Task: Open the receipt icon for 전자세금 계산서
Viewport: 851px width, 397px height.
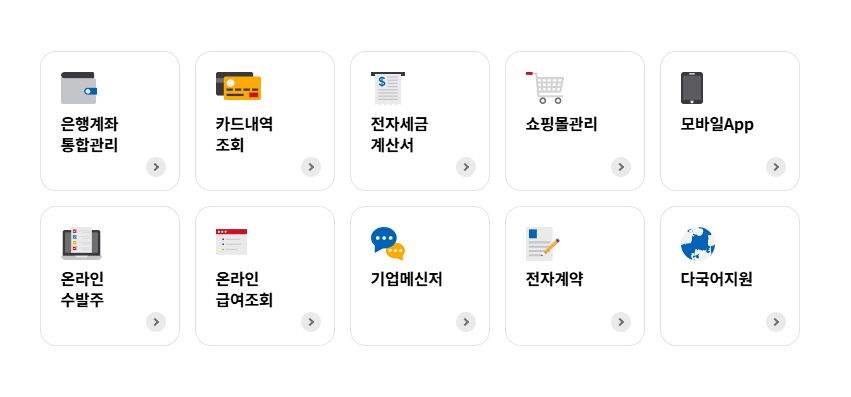Action: (x=388, y=88)
